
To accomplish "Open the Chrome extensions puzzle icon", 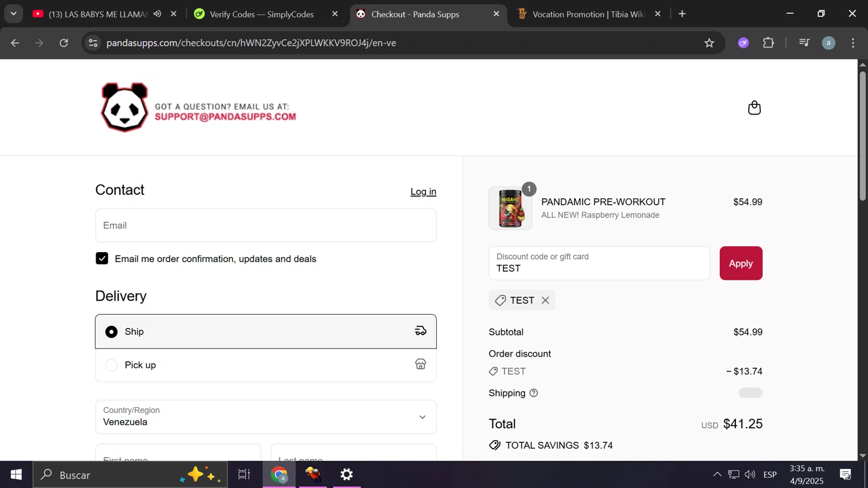I will [768, 43].
